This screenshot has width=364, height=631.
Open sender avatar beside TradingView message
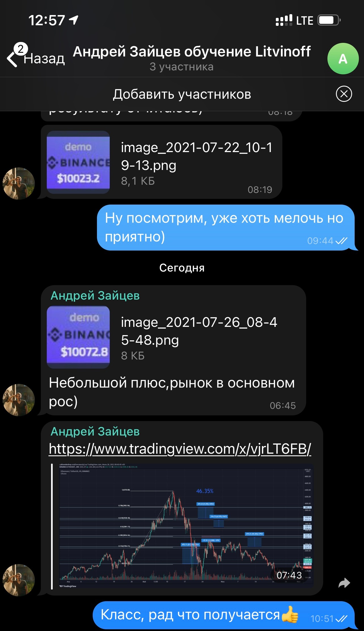(x=19, y=580)
